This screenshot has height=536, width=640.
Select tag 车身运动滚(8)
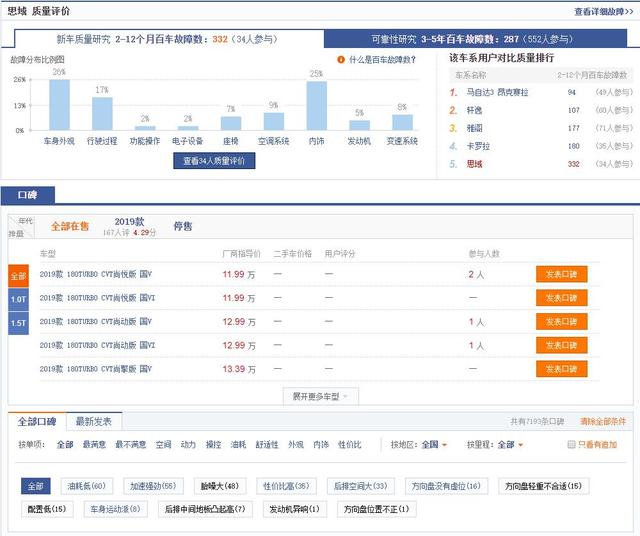[x=116, y=509]
